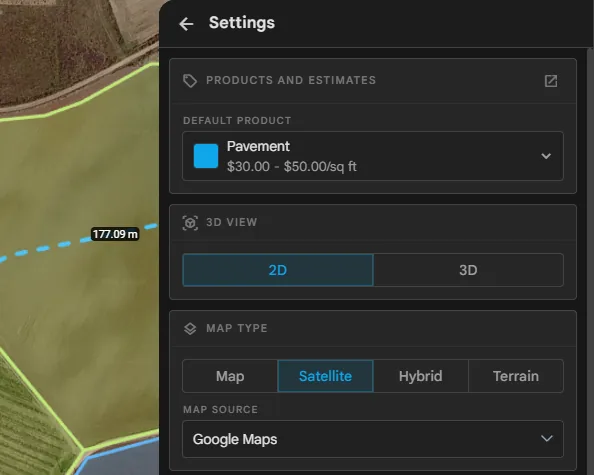Click the $30.00 - $50.00/sq ft price text
The height and width of the screenshot is (475, 594).
coord(292,167)
